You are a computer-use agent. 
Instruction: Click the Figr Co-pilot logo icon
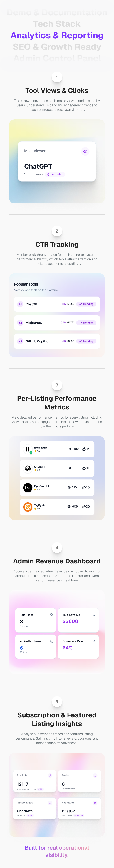coord(28,488)
